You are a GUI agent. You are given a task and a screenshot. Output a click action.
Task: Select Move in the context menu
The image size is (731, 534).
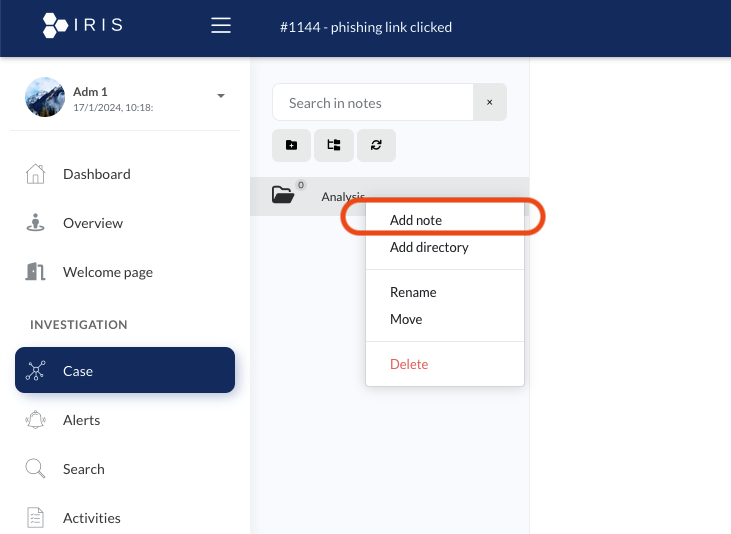coord(406,319)
